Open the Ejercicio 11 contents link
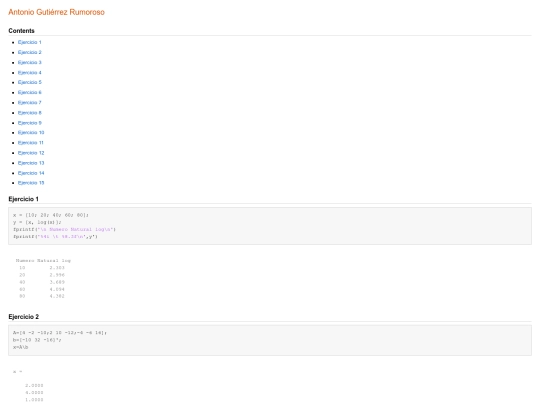This screenshot has height=405, width=540. [x=31, y=143]
